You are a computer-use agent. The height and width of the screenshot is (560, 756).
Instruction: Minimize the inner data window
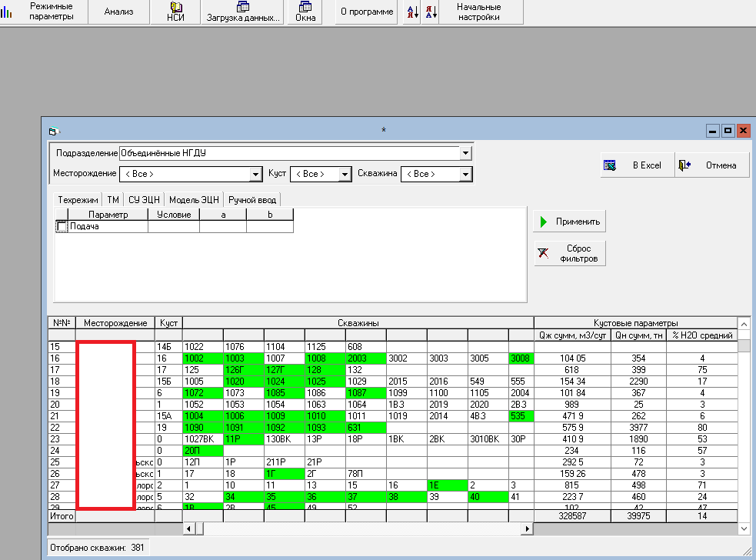[713, 131]
